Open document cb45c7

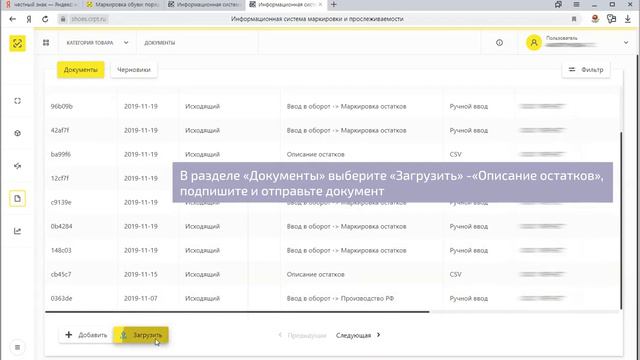[x=61, y=274]
